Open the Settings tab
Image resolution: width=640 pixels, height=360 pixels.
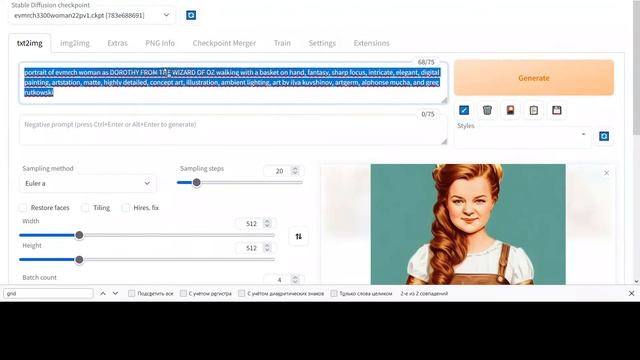point(322,43)
